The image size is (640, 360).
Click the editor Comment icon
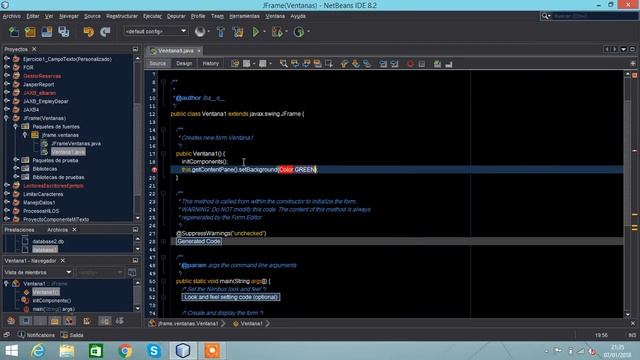click(x=437, y=64)
